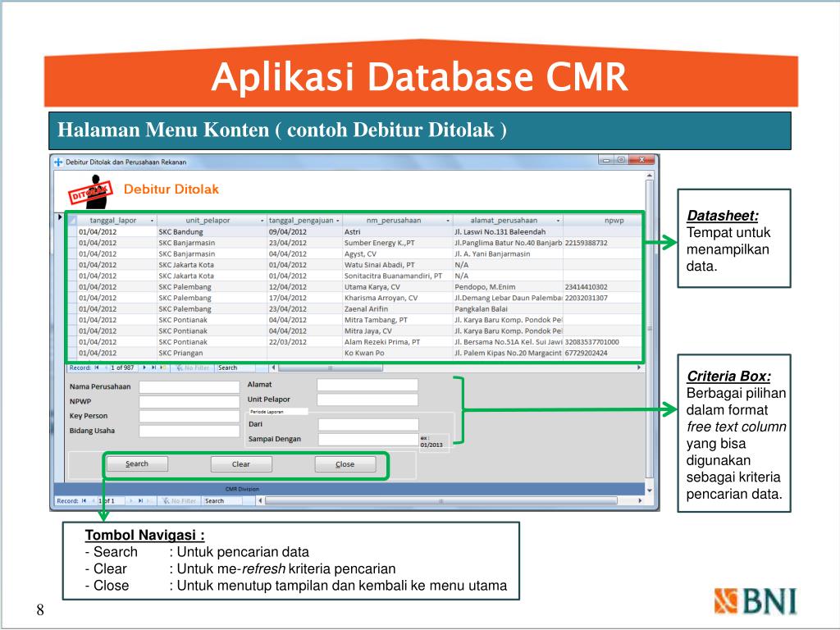Open tanggal_pengajuan column filter dropdown

point(338,221)
